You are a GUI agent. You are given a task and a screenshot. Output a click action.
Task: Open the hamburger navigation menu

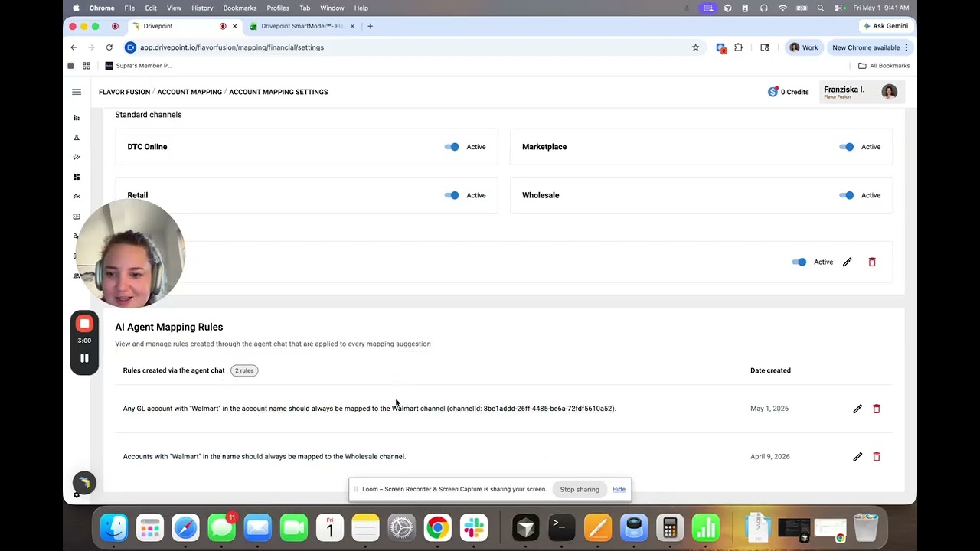77,92
